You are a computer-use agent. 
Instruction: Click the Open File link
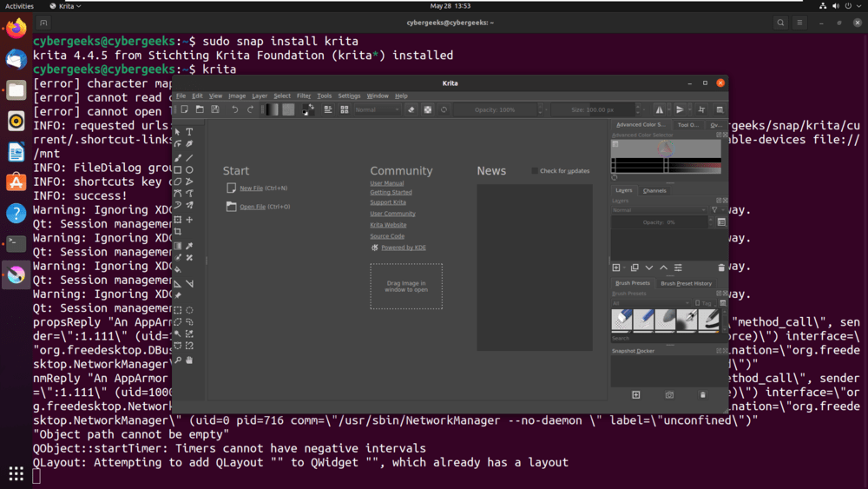coord(253,207)
